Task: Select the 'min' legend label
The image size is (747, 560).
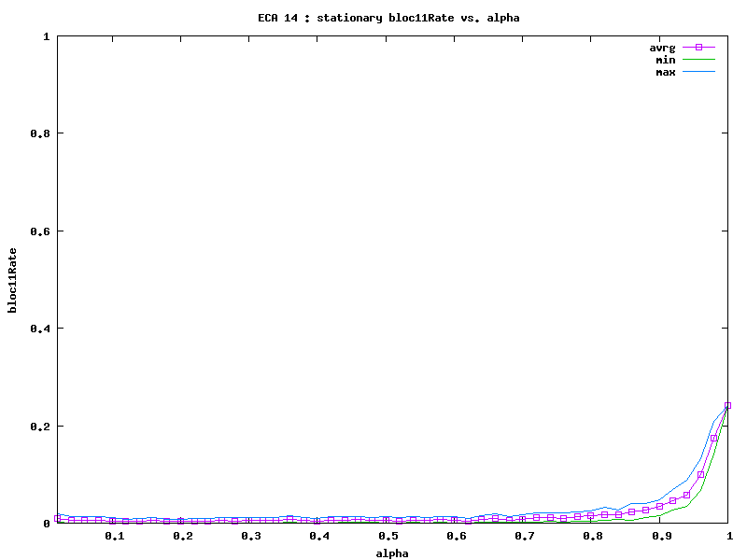Action: [666, 60]
